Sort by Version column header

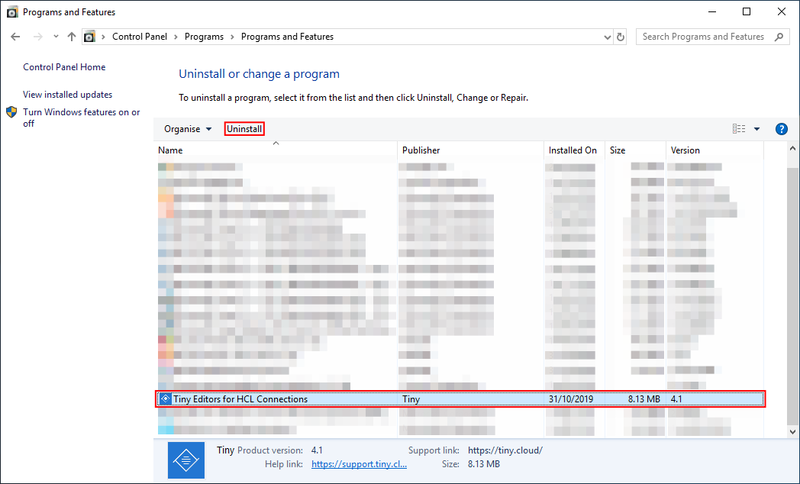714,150
